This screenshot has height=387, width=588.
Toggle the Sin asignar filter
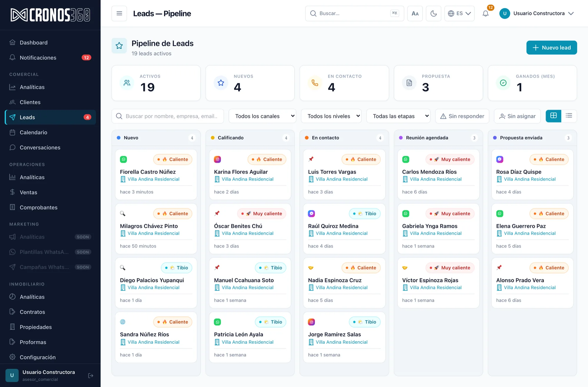[x=517, y=116]
